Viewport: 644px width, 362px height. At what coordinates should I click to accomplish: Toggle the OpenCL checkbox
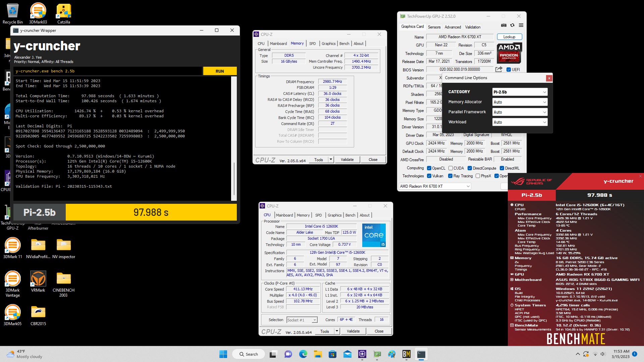(x=429, y=168)
